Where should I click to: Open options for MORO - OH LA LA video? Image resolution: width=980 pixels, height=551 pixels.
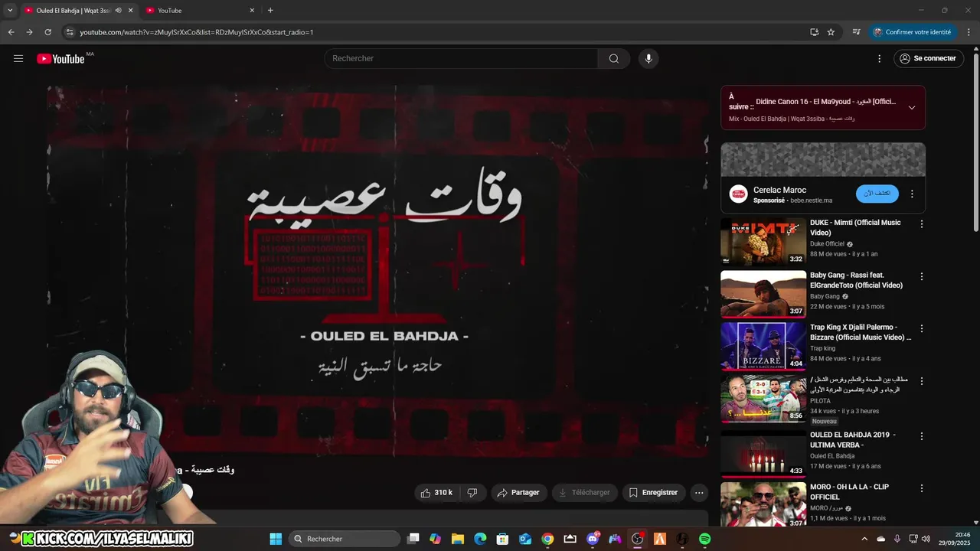point(922,488)
